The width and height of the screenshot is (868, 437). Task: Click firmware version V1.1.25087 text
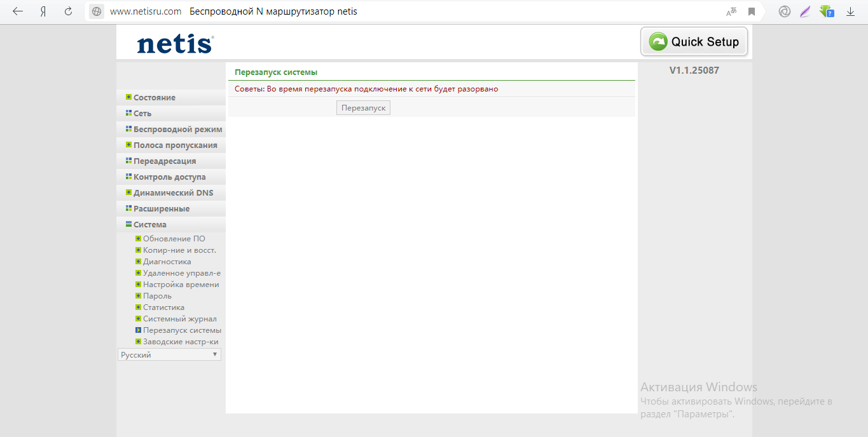coord(694,71)
